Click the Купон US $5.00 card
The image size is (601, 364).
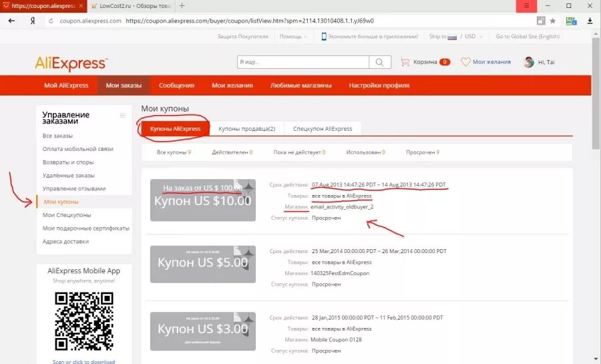click(x=203, y=264)
